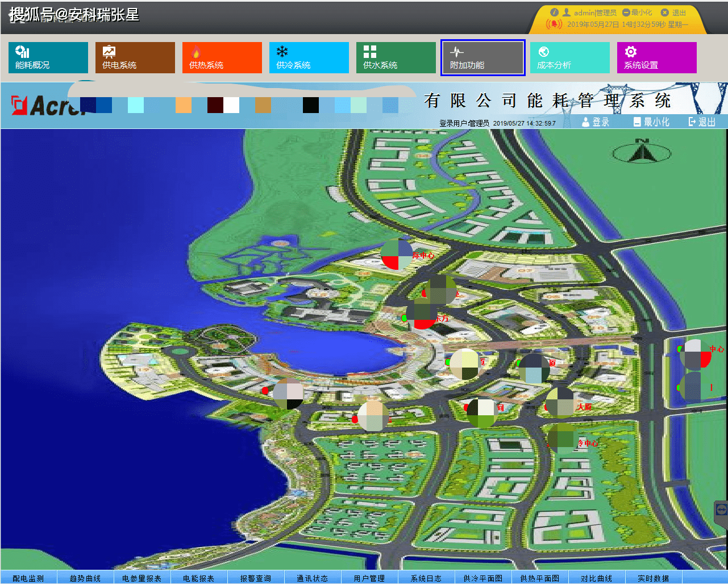Open the 供冷平面图 tab
This screenshot has height=584, width=728.
(483, 578)
